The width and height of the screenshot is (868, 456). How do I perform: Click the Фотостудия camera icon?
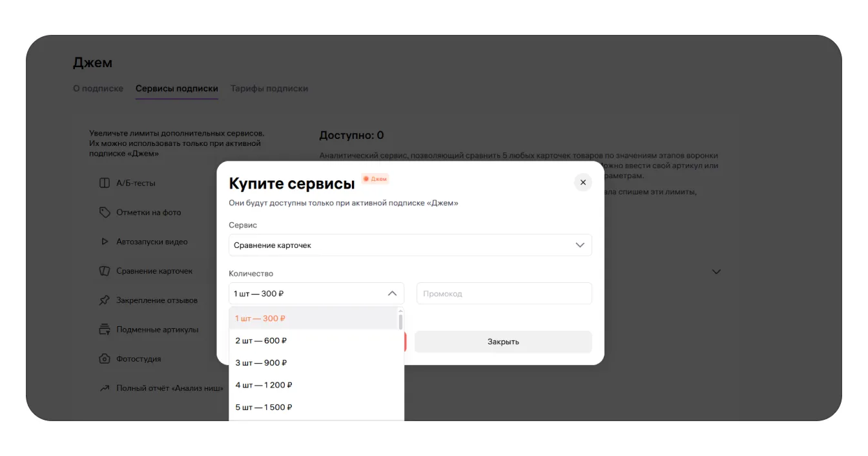coord(105,358)
